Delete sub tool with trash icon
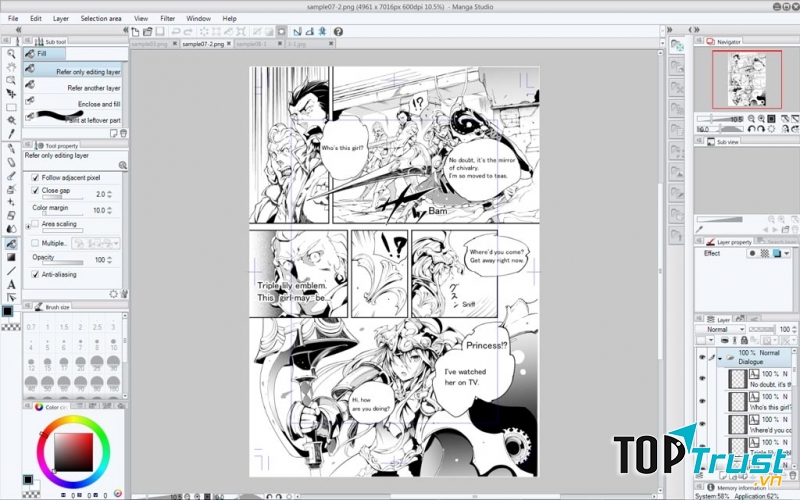 (x=123, y=133)
